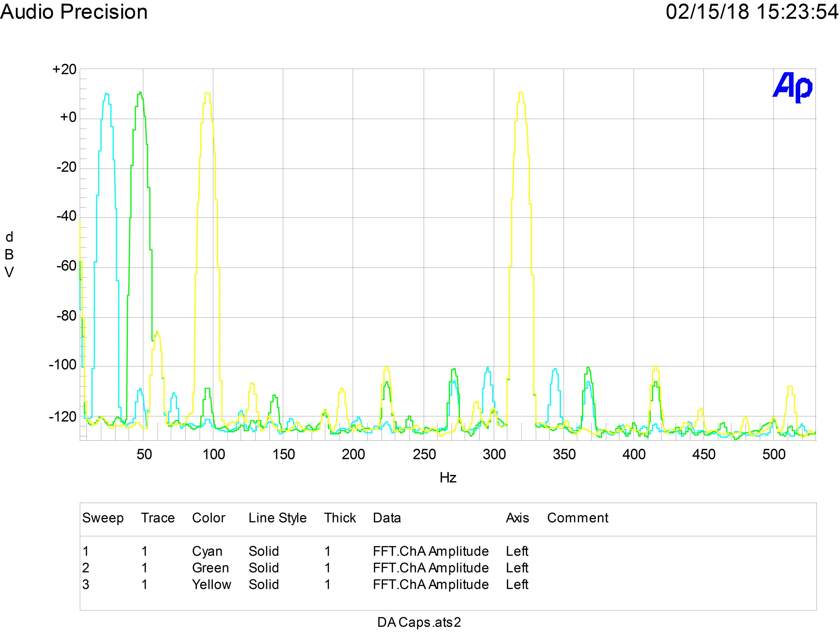Viewport: 840px width, 637px height.
Task: Click the 'Axis' column header in legend
Action: click(x=517, y=518)
